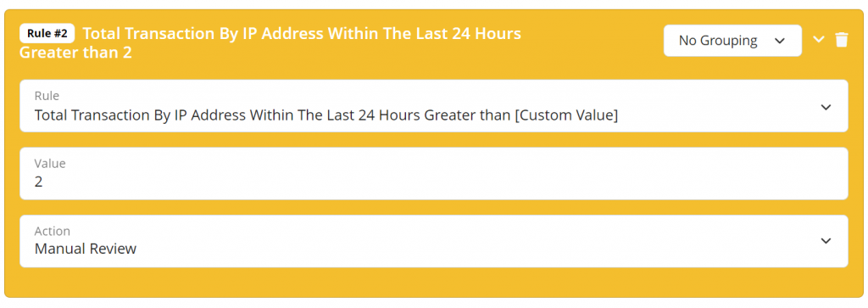Image resolution: width=868 pixels, height=308 pixels.
Task: Click the empty yellow area below the Action field
Action: point(433,283)
